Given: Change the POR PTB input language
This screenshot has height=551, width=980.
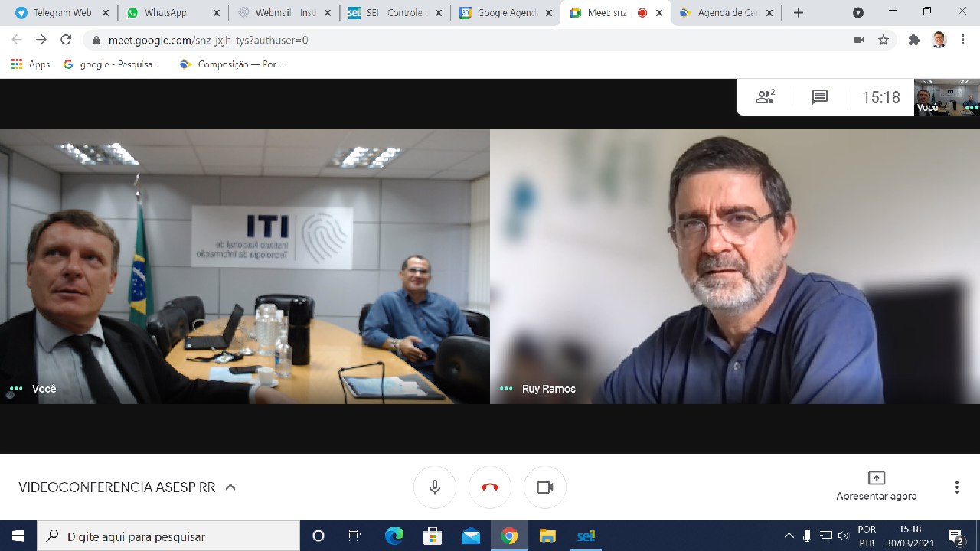Looking at the screenshot, I should click(867, 536).
